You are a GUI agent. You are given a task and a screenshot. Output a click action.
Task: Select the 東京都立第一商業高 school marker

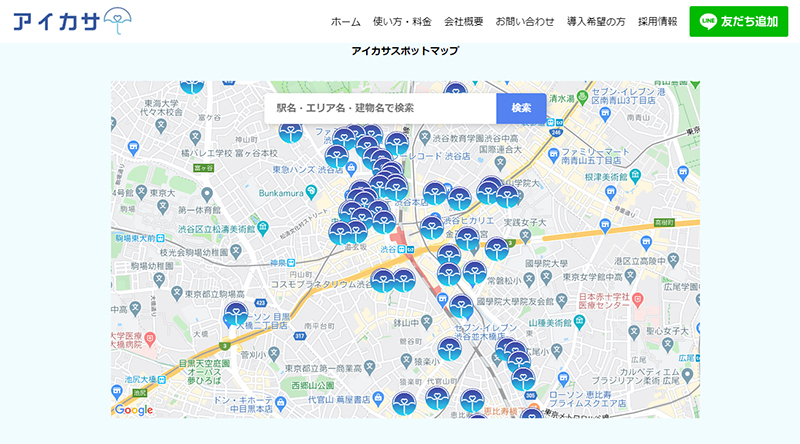point(370,367)
